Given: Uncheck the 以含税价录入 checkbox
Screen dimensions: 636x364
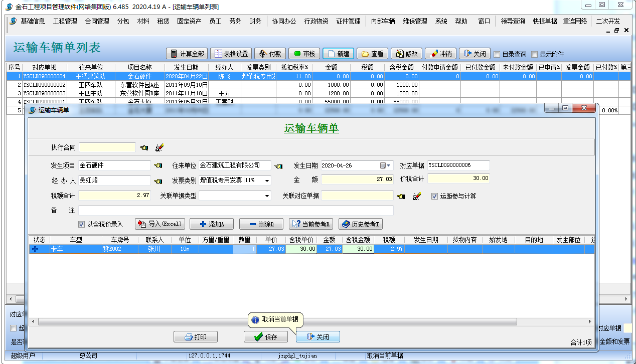Looking at the screenshot, I should click(x=81, y=224).
